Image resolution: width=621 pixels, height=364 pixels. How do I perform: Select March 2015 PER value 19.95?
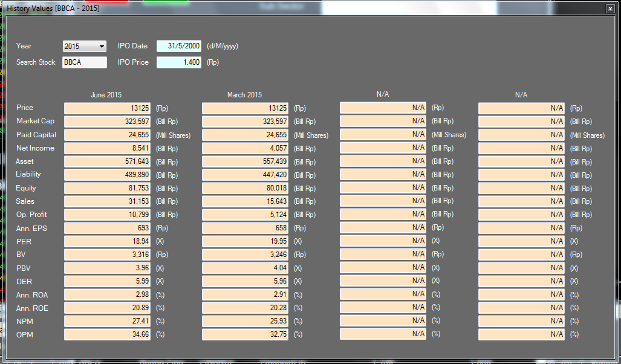click(x=245, y=241)
